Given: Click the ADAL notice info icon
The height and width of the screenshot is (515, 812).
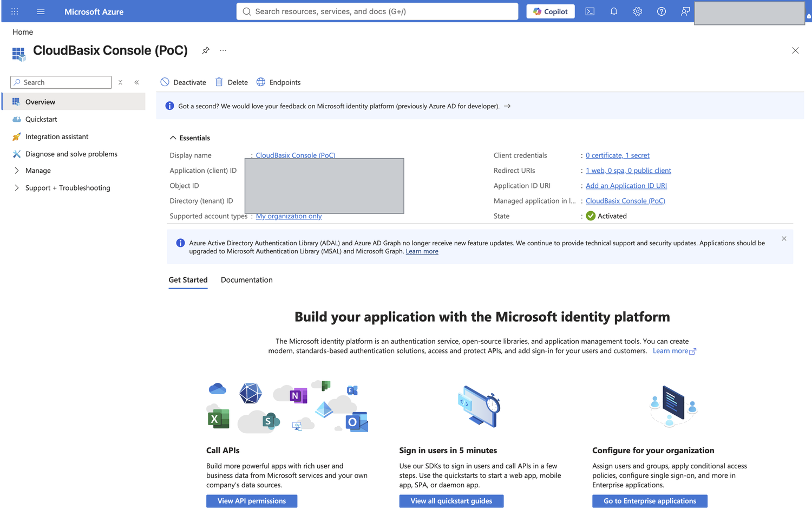Looking at the screenshot, I should [180, 243].
